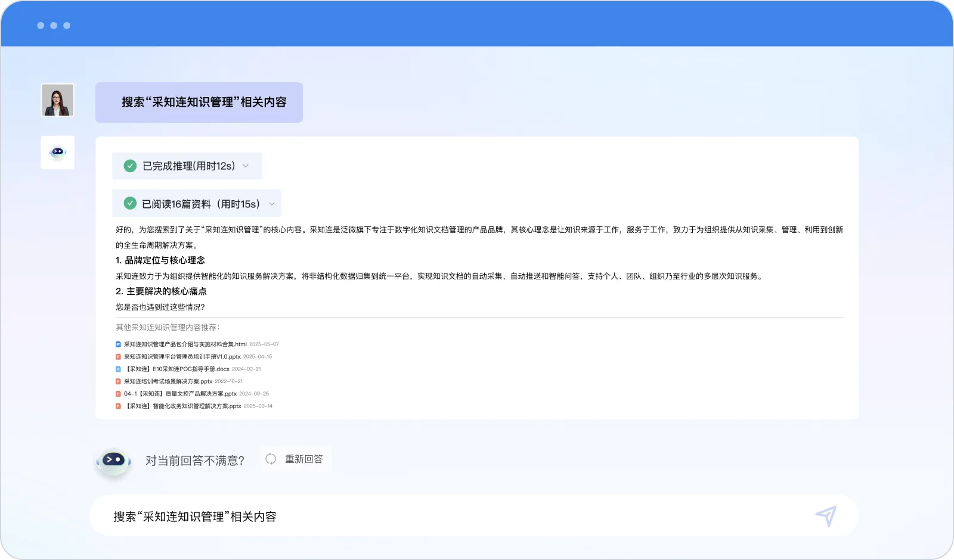The image size is (954, 560).
Task: Open 04-1【采知连】质量文控产品解决方案.pptx
Action: pyautogui.click(x=180, y=394)
